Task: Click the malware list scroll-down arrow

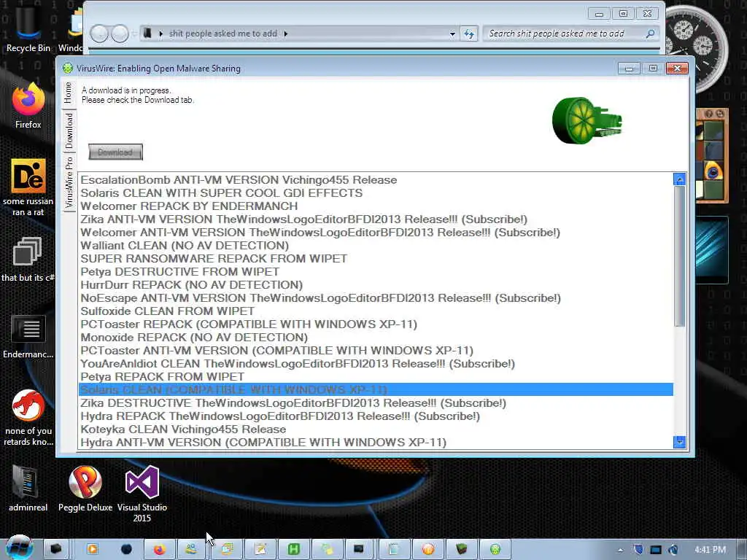Action: click(x=679, y=442)
